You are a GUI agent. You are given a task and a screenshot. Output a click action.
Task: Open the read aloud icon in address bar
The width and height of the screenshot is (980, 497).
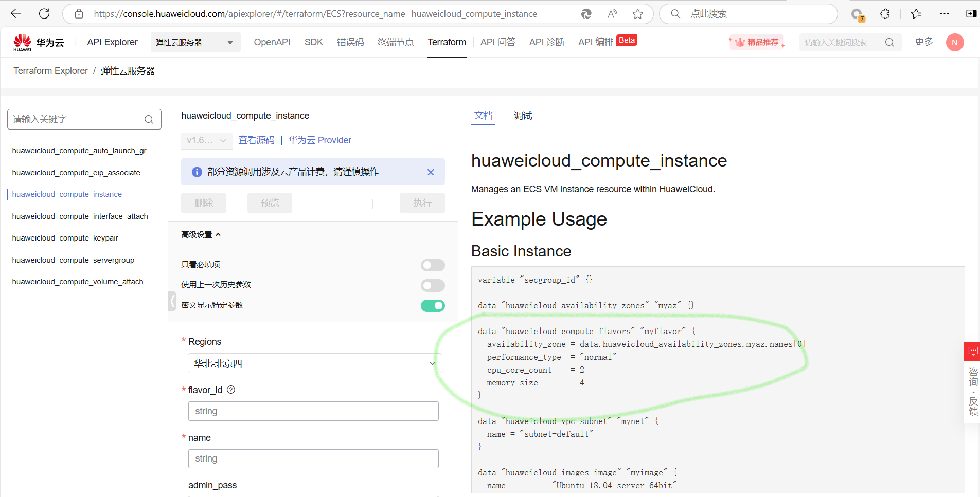point(612,14)
